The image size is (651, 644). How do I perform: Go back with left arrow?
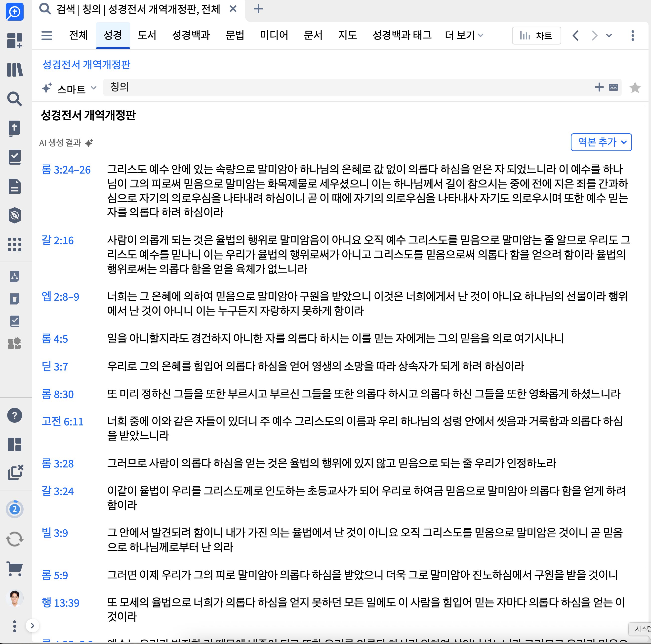click(x=576, y=35)
